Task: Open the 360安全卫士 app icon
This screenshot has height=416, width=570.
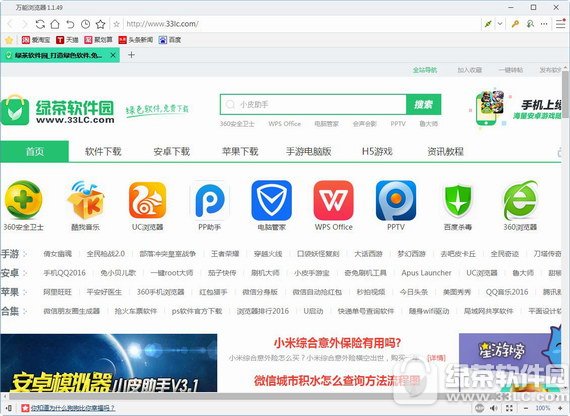Action: click(24, 200)
